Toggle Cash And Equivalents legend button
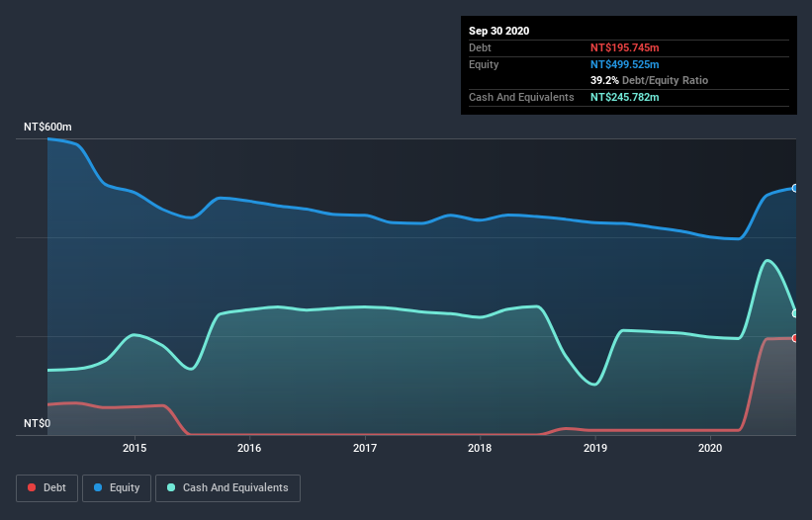The image size is (812, 520). pyautogui.click(x=227, y=488)
